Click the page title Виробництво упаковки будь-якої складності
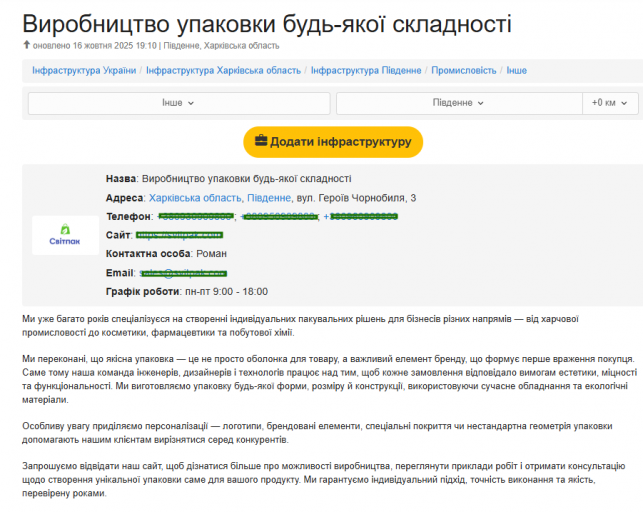 pos(267,23)
